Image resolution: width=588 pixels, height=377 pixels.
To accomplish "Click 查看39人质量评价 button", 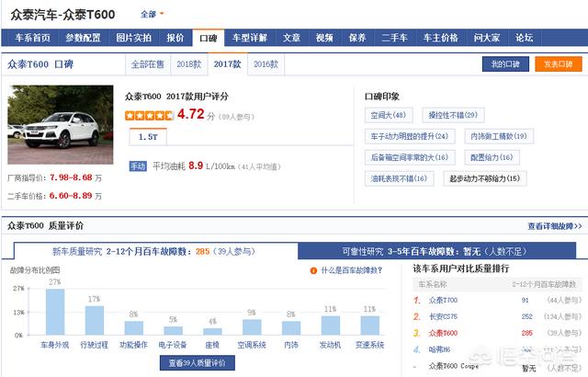I will click(x=198, y=362).
